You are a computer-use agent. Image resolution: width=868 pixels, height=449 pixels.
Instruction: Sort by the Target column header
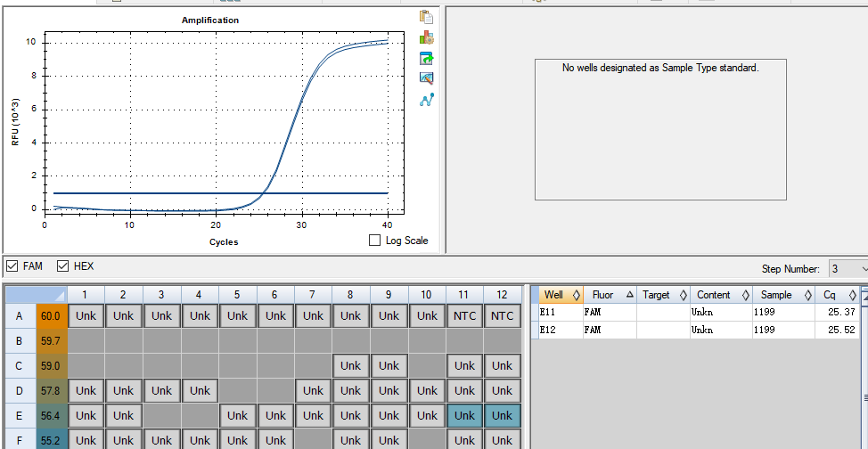click(663, 295)
